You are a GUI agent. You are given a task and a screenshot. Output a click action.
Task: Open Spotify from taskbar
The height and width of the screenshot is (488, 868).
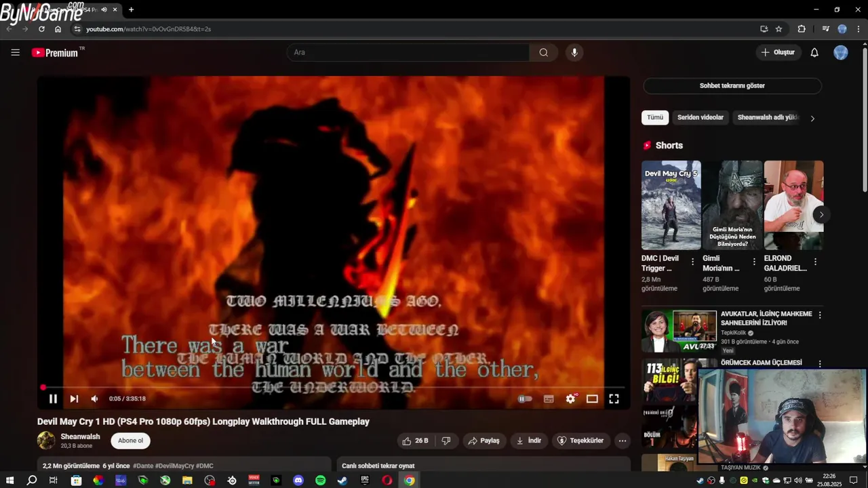320,481
